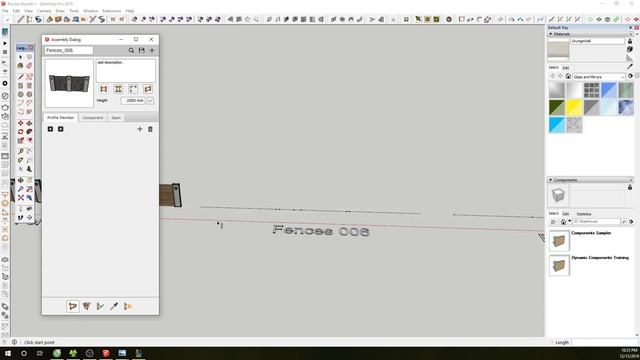640x360 pixels.
Task: Open the File menu
Action: click(x=5, y=11)
